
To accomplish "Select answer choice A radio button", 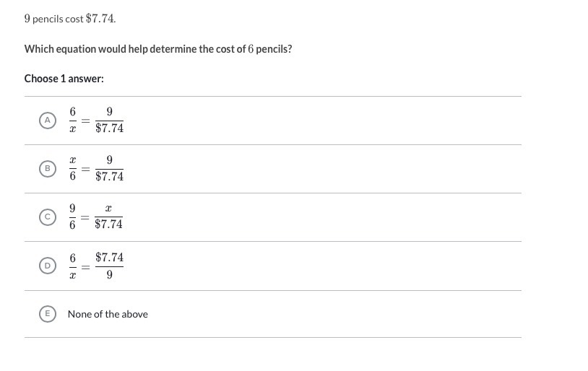I will [x=48, y=121].
